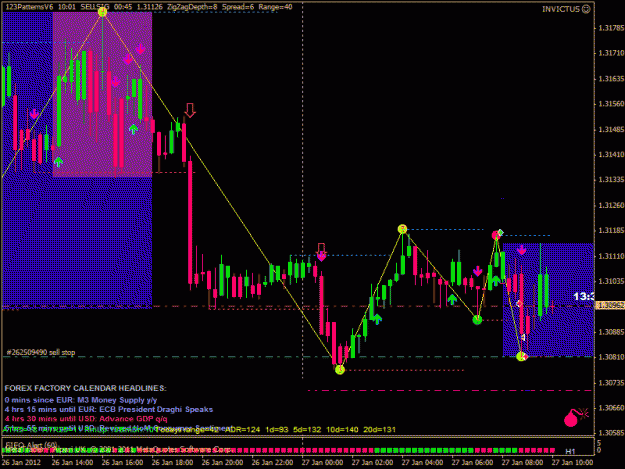Click the INVICTUS expert advisor label
The image size is (625, 469).
(561, 9)
